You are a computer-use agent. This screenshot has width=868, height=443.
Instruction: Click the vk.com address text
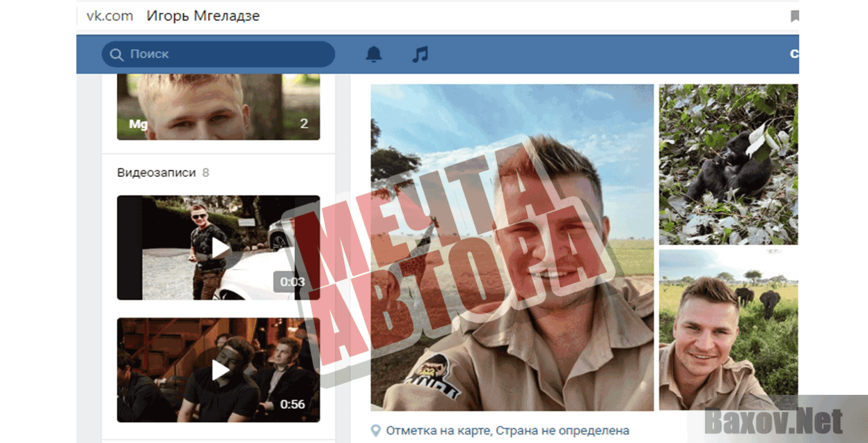point(109,16)
